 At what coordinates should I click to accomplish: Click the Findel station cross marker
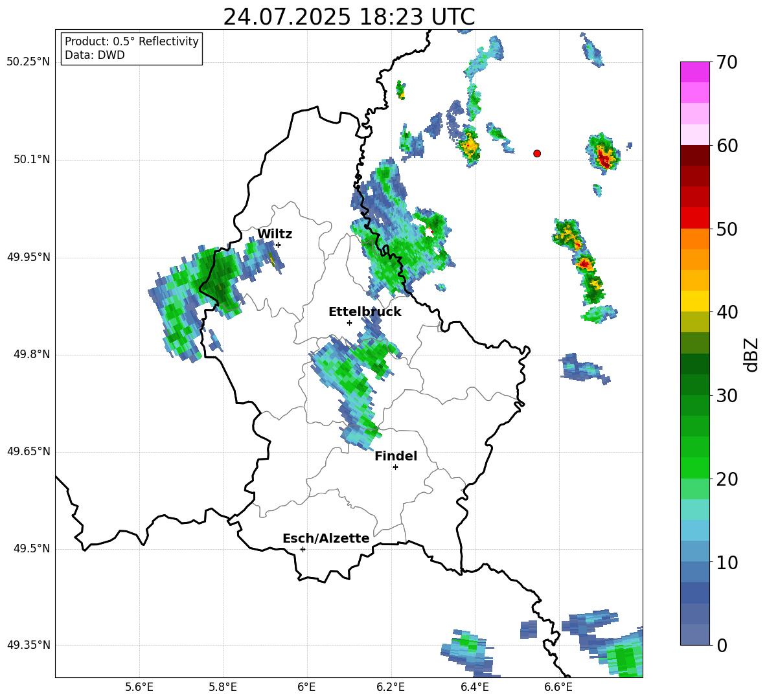395,468
